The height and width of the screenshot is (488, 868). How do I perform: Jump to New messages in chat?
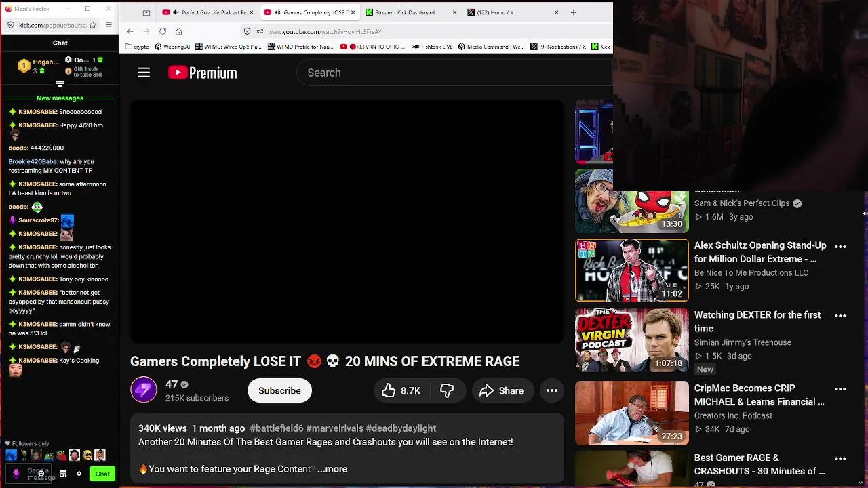coord(60,98)
